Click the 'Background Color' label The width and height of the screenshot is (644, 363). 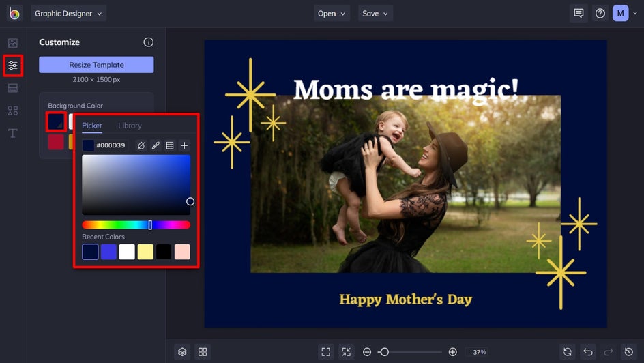coord(75,106)
